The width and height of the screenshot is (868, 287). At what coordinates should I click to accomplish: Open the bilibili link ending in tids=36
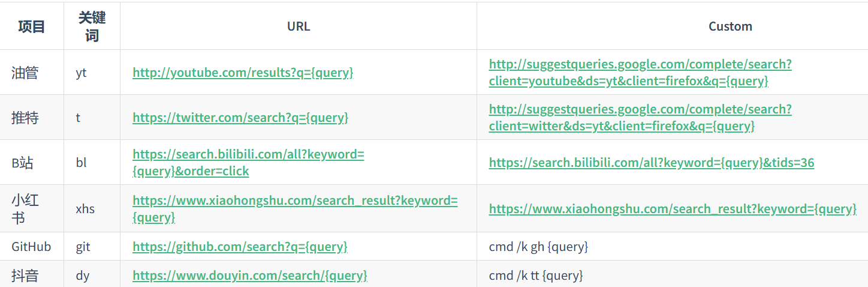(x=652, y=163)
